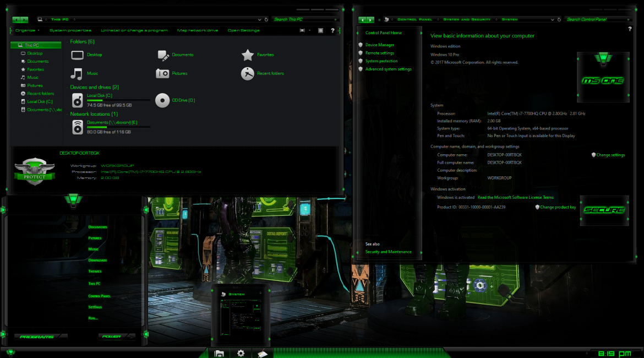Open help in This PC window
The image size is (644, 358).
(x=332, y=30)
